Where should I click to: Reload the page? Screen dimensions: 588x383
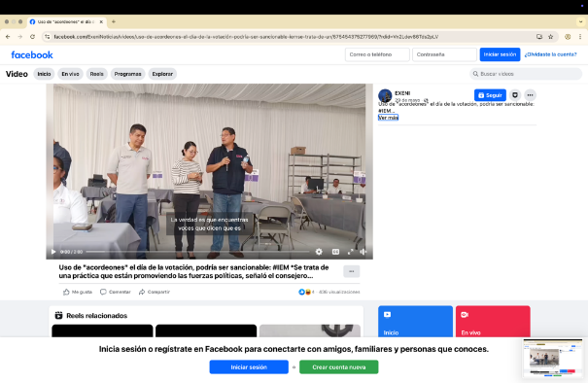coord(33,37)
